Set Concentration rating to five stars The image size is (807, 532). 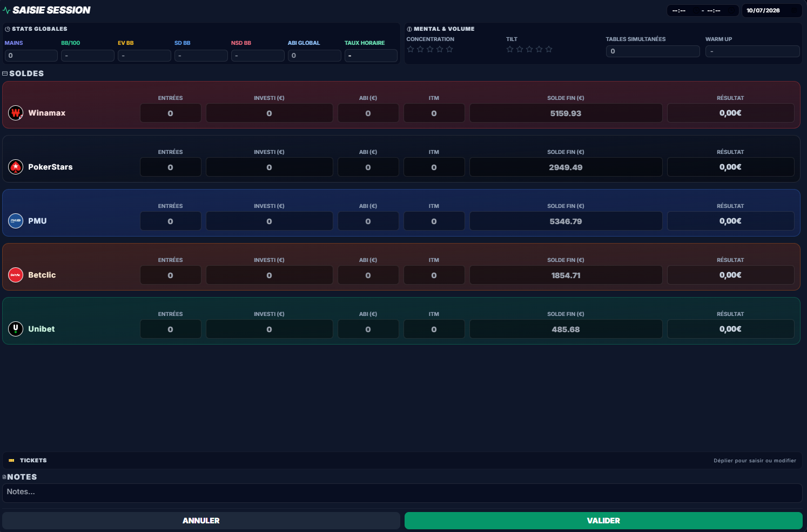[x=449, y=49]
